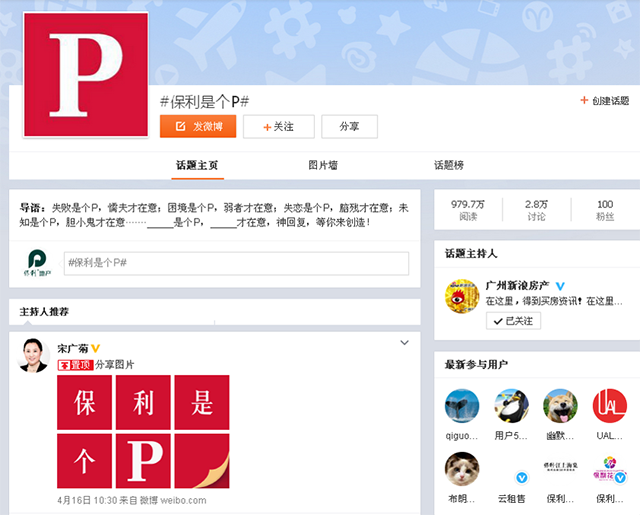Click the #保利是个P# topic title
The height and width of the screenshot is (515, 640).
coord(204,102)
